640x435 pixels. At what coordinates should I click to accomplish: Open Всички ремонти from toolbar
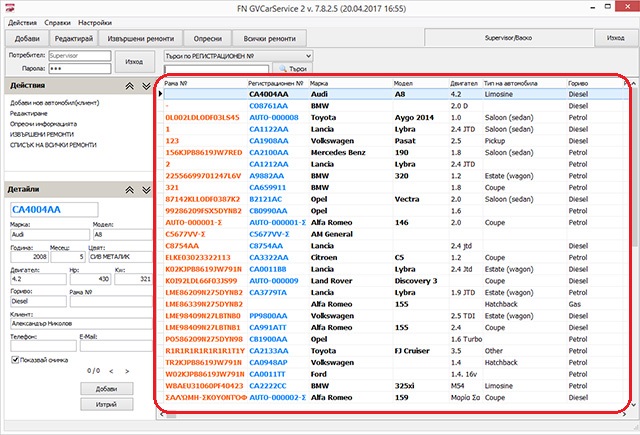pos(269,38)
